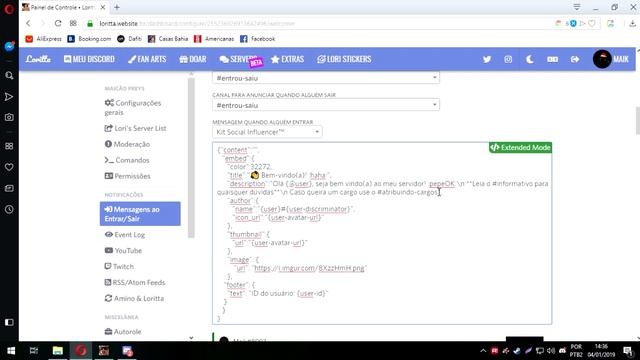
Task: Open the Lori Stickers page
Action: [344, 59]
